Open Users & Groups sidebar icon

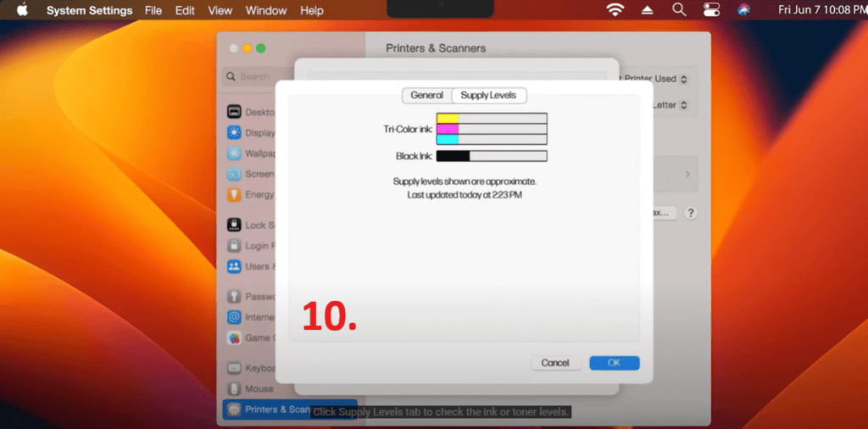234,266
